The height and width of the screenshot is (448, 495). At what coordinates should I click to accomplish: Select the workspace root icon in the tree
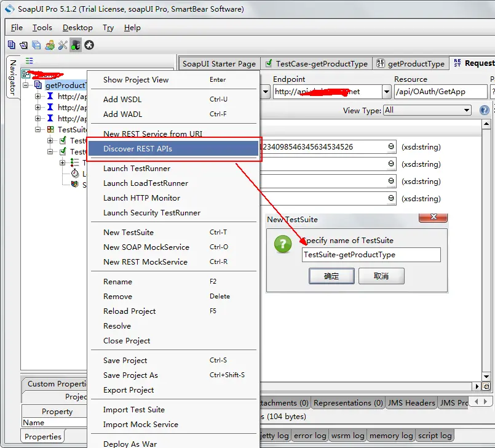[x=26, y=74]
